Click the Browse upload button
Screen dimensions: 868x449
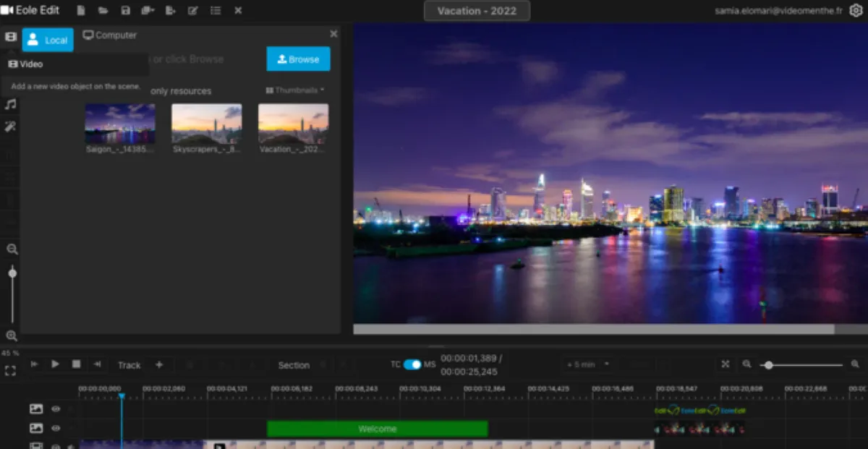click(x=298, y=59)
